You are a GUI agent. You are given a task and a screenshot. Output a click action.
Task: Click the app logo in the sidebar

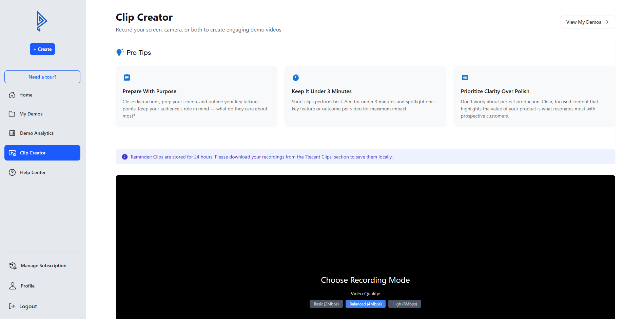coord(42,21)
